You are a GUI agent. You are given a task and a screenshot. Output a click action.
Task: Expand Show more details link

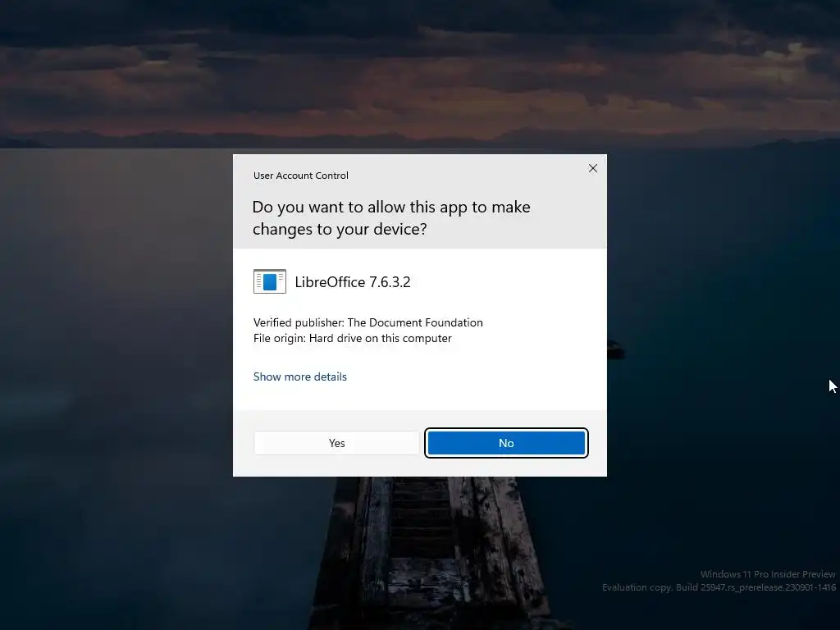(300, 377)
